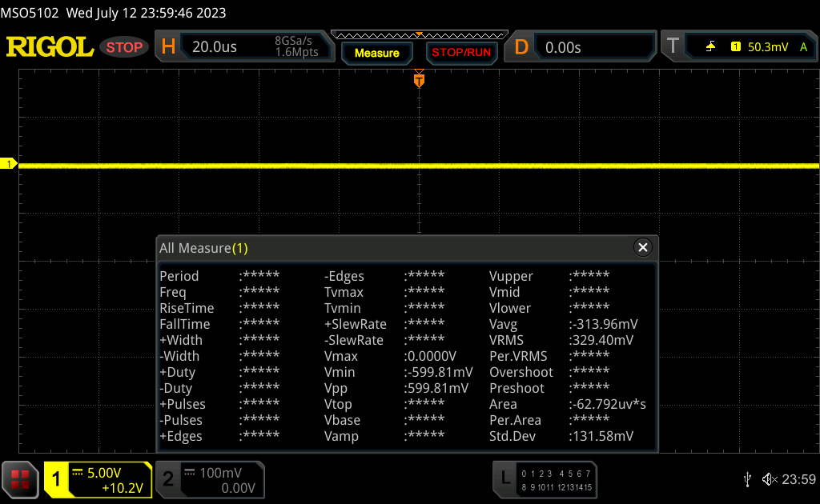Click the RIGOL logo
820x504 pixels.
tap(50, 47)
